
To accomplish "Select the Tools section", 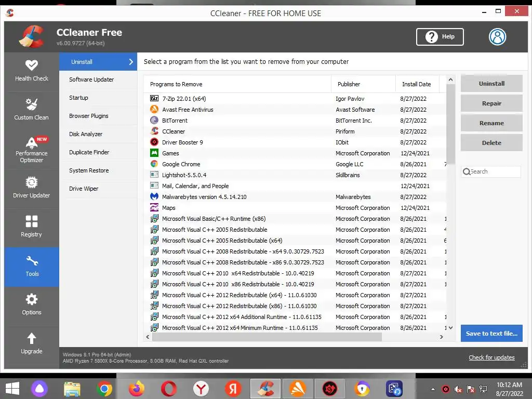I will coord(32,267).
